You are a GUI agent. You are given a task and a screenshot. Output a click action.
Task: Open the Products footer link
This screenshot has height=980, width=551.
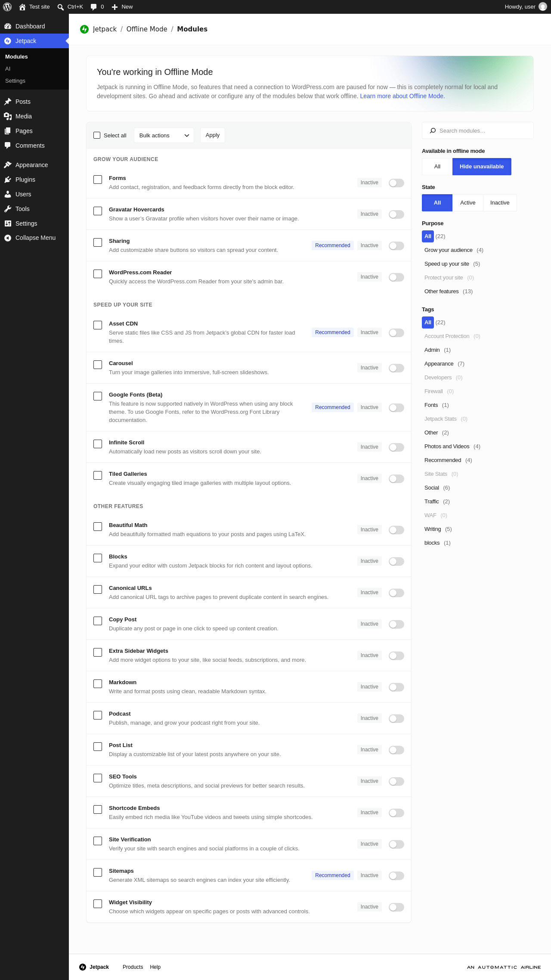point(133,967)
